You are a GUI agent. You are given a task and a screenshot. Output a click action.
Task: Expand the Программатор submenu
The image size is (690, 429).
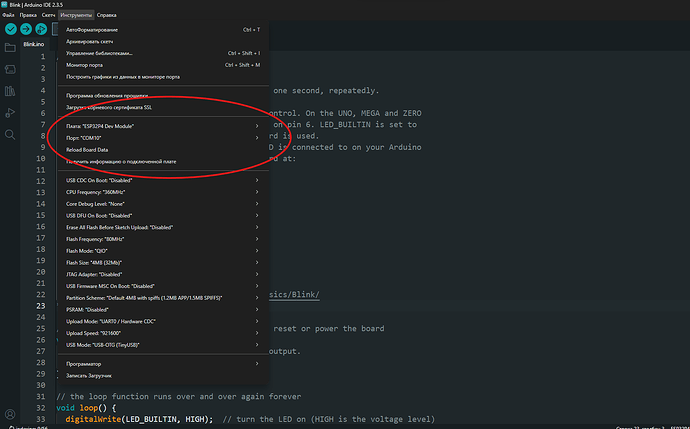tap(163, 364)
